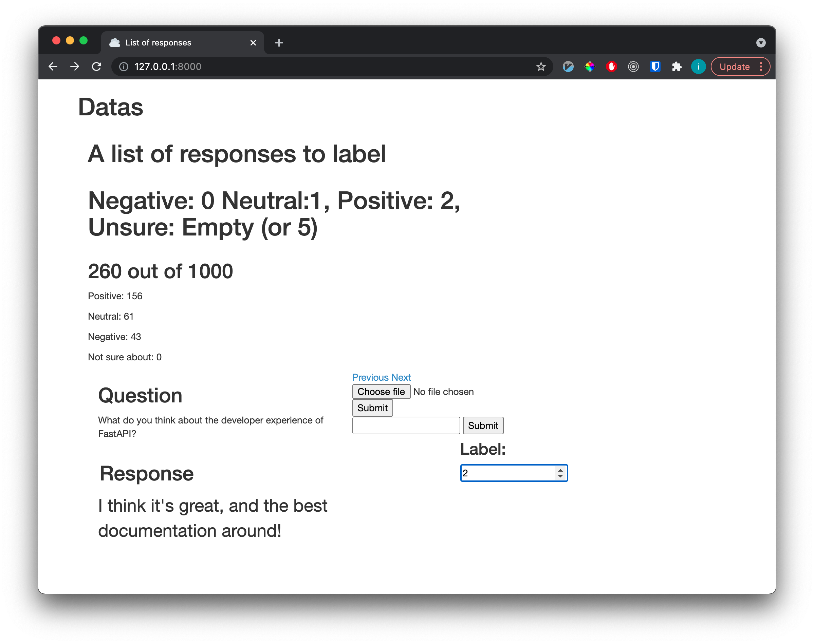The height and width of the screenshot is (644, 814).
Task: Click the browser forward arrow
Action: pyautogui.click(x=75, y=67)
